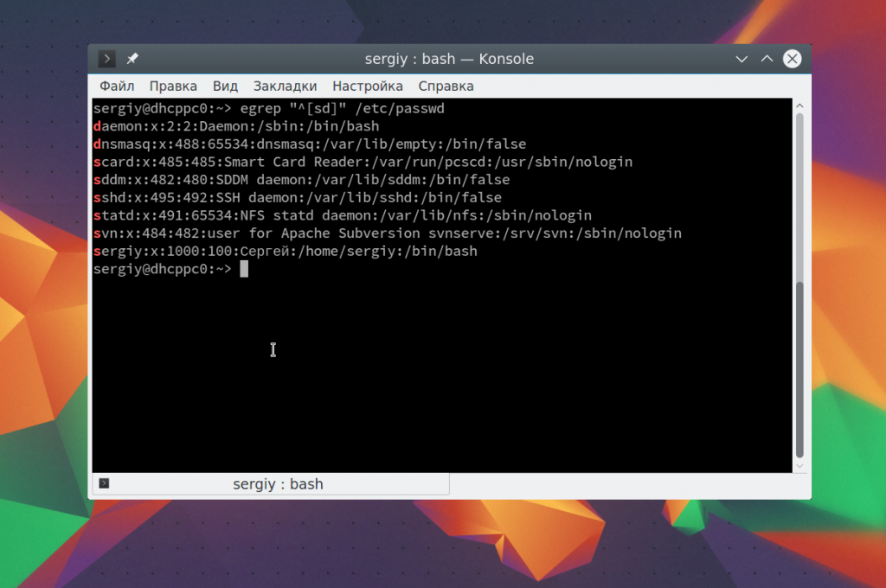The width and height of the screenshot is (886, 588).
Task: Open the Вид menu
Action: tap(225, 86)
